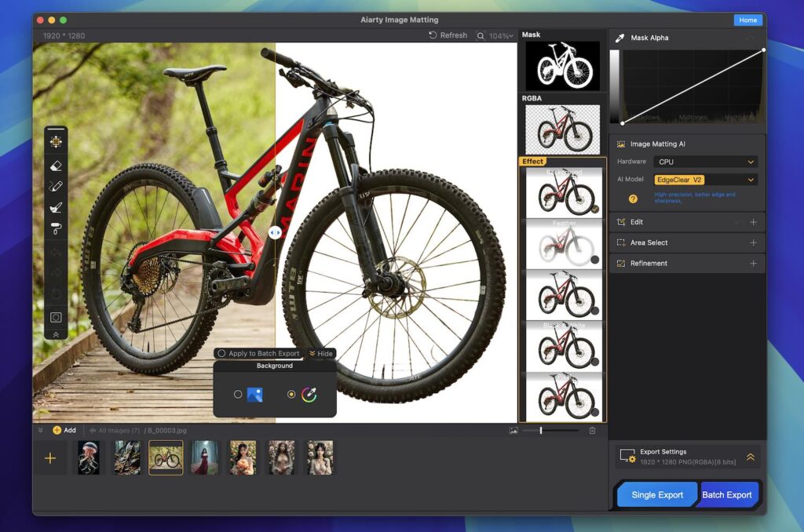Toggle the Background effect checkmark

click(595, 209)
